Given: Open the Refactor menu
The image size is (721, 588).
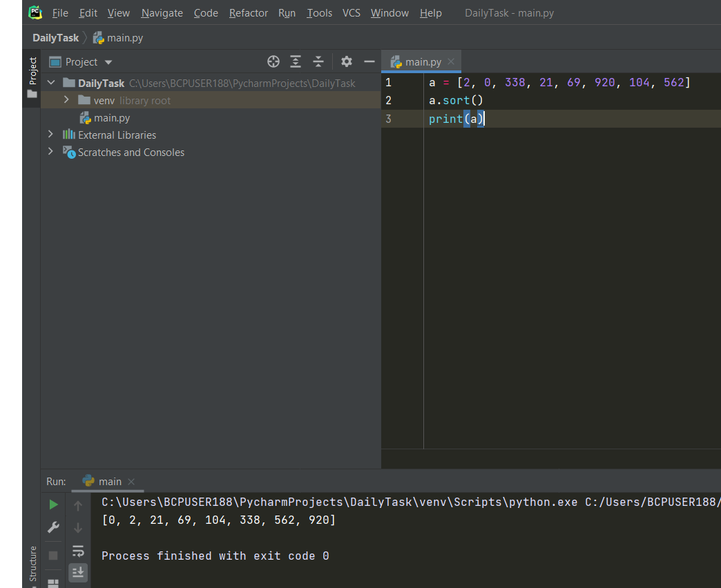Looking at the screenshot, I should click(x=249, y=13).
